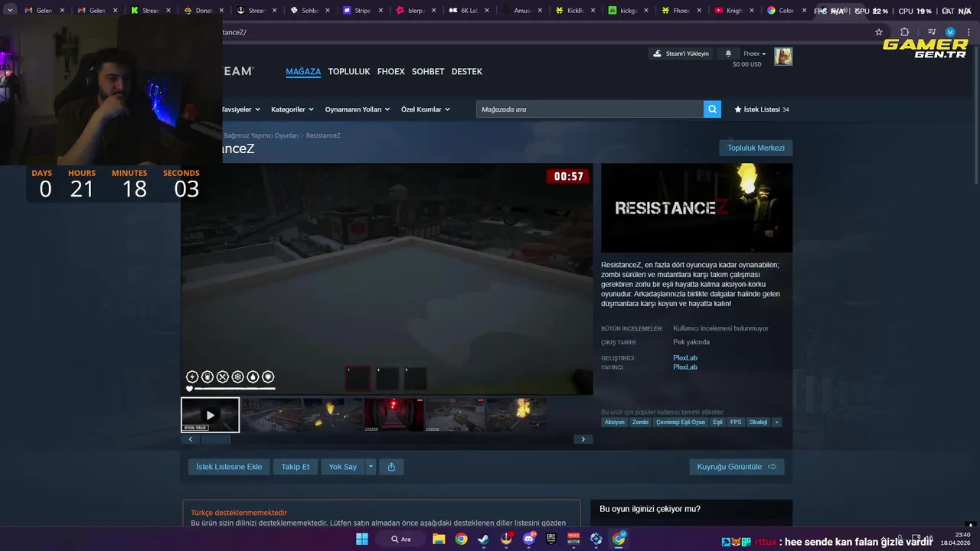Select the Strateji tag
Image resolution: width=980 pixels, height=551 pixels.
tap(758, 422)
